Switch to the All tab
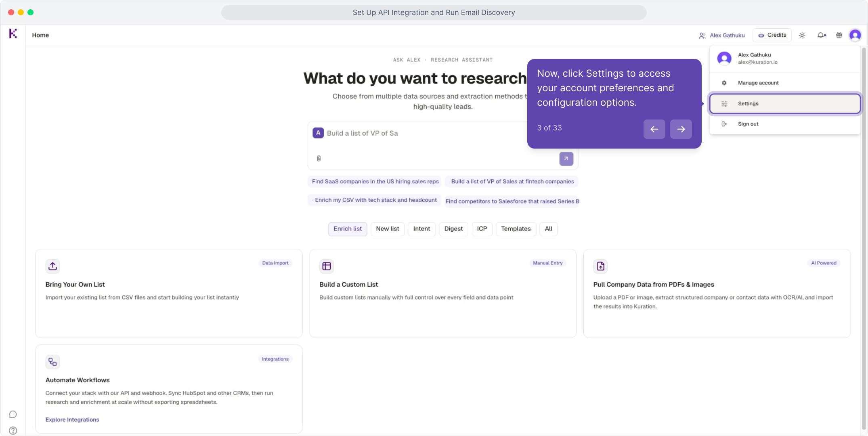Image resolution: width=868 pixels, height=436 pixels. [x=548, y=229]
